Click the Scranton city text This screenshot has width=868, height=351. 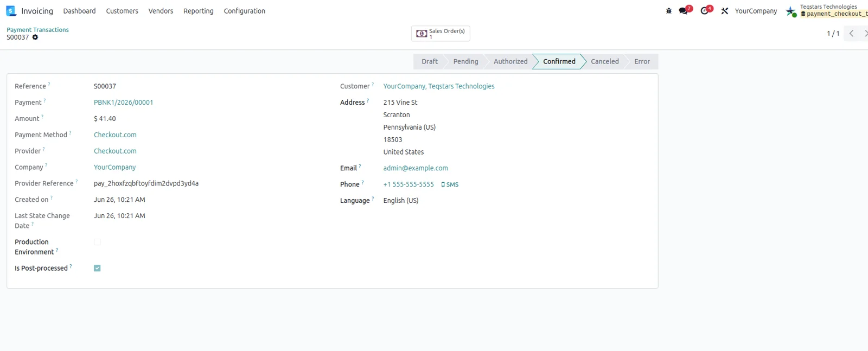point(397,115)
